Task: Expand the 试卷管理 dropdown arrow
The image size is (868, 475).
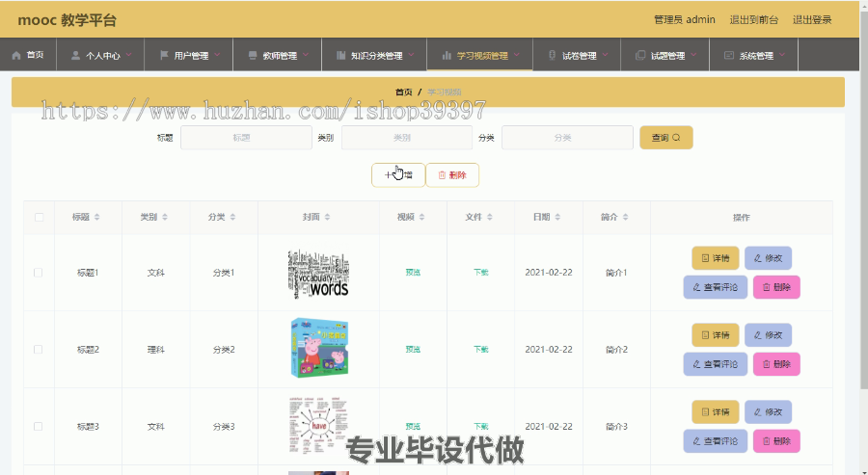Action: pyautogui.click(x=605, y=55)
